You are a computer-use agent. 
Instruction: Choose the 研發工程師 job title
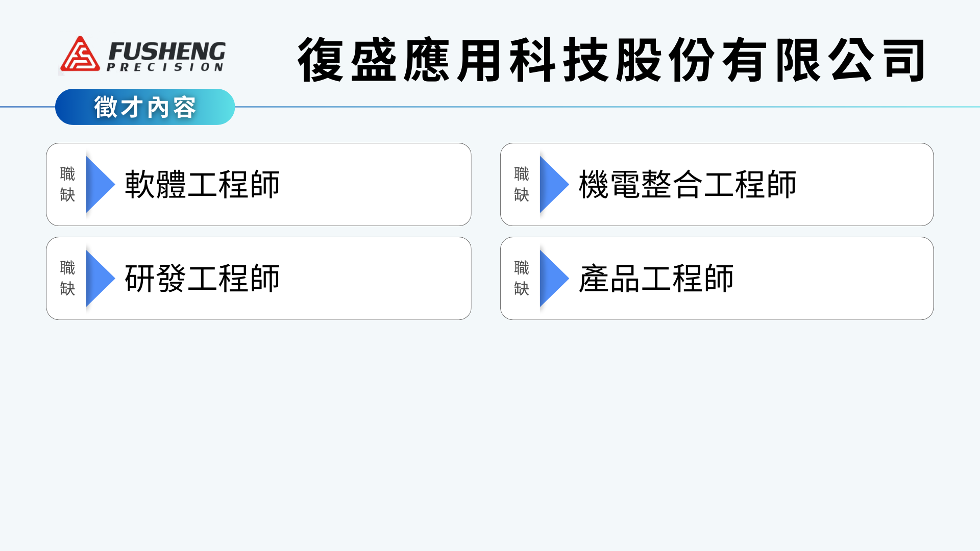pos(202,278)
